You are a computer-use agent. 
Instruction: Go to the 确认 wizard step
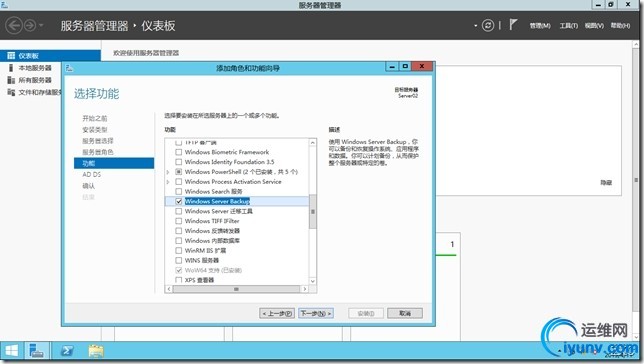[88, 186]
